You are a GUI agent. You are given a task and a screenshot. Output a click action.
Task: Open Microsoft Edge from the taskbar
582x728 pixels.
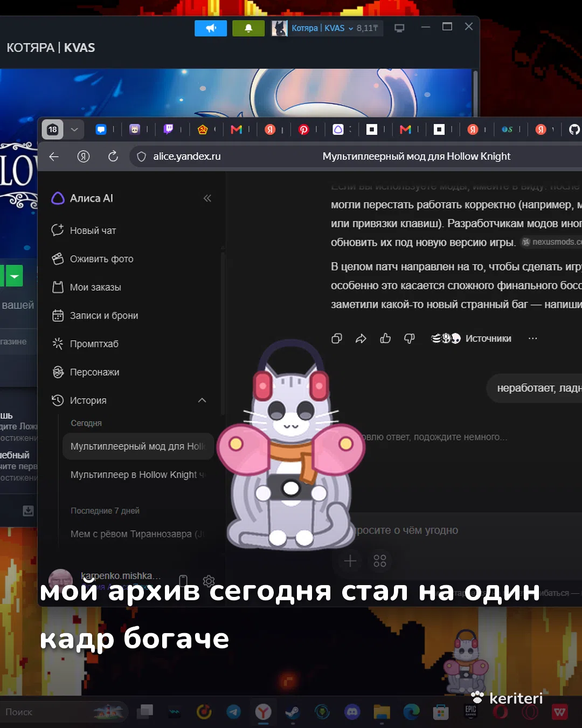(412, 712)
